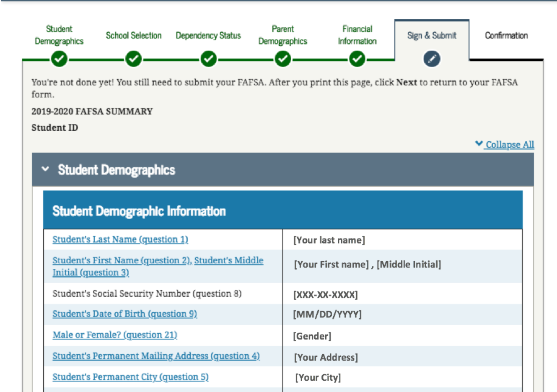This screenshot has height=392, width=557.
Task: Click the Sign & Submit pencil icon
Action: (x=432, y=59)
